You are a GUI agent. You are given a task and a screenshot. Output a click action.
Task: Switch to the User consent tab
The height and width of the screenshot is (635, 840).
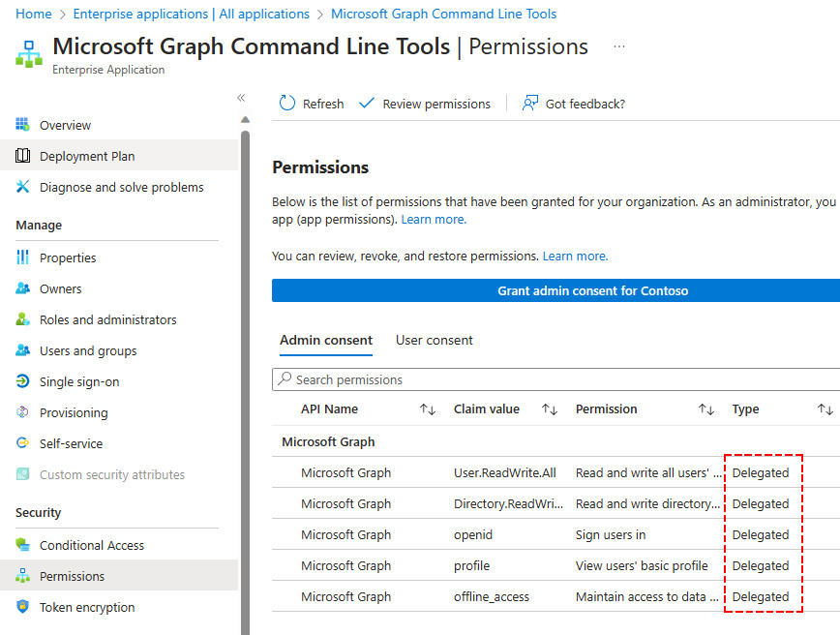[434, 341]
